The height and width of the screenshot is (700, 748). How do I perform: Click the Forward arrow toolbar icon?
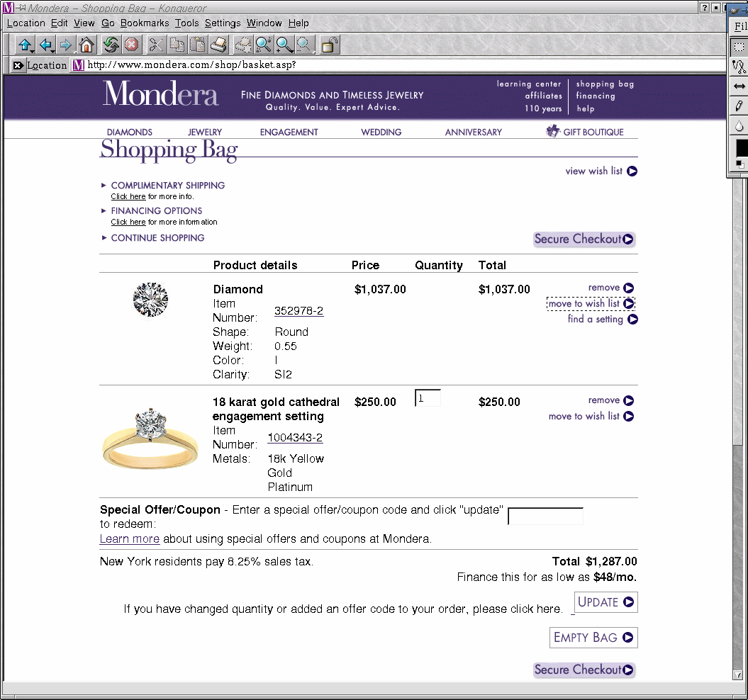[x=66, y=45]
